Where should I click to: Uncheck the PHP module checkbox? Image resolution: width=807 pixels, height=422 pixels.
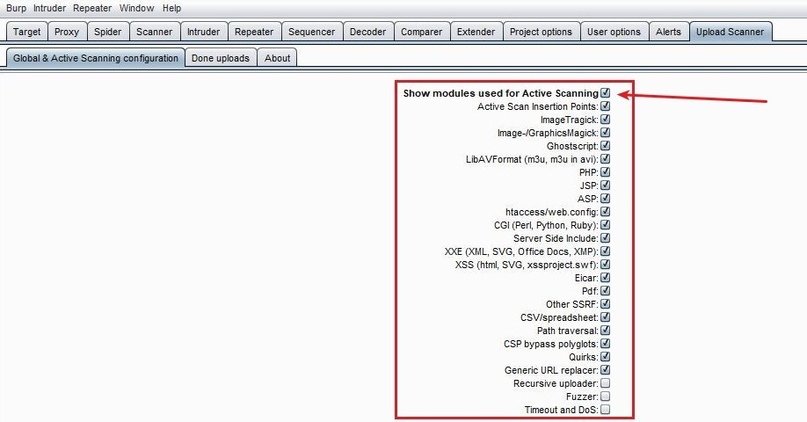point(606,172)
